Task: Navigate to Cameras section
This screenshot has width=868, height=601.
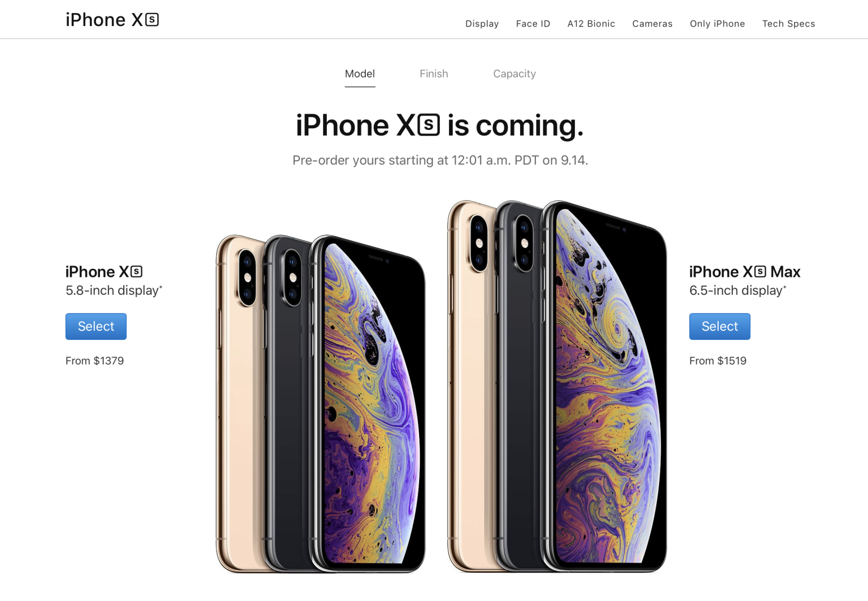Action: tap(652, 23)
